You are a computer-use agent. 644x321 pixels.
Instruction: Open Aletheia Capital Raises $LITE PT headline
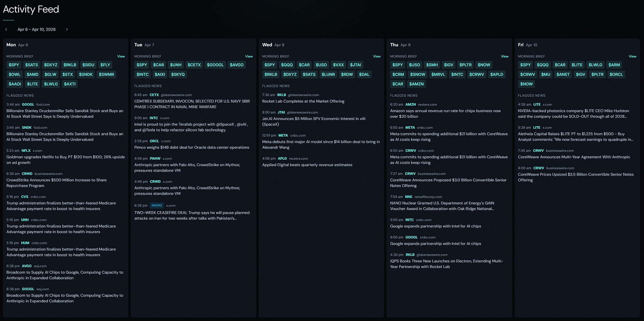[x=575, y=137]
